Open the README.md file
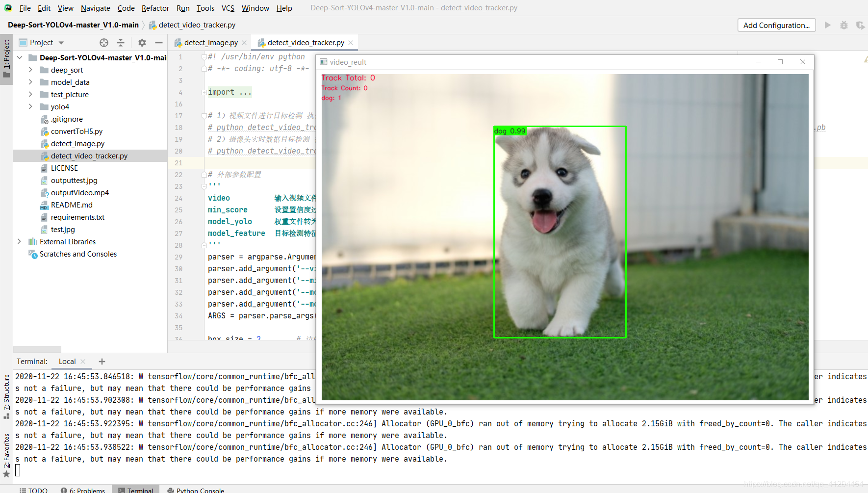868x493 pixels. (72, 205)
